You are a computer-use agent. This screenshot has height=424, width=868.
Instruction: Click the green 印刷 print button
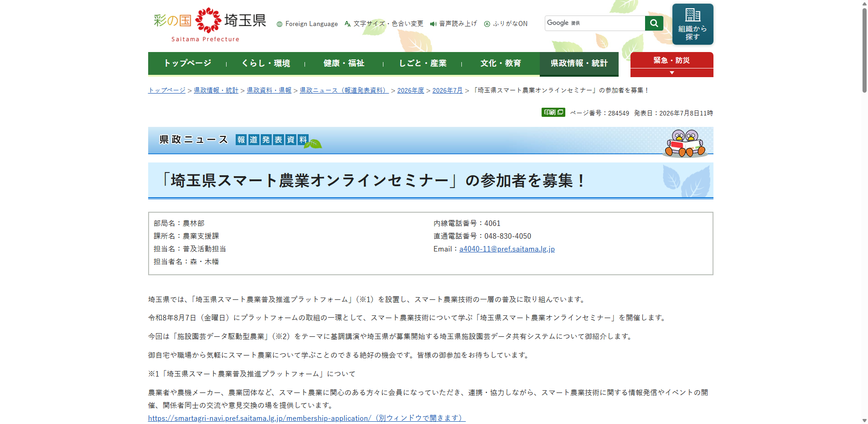(x=553, y=112)
